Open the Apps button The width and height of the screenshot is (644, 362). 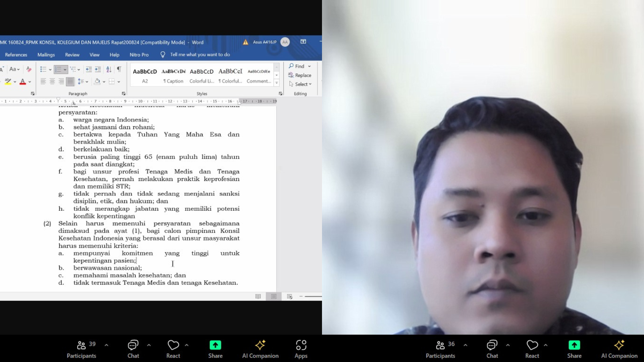click(x=301, y=349)
